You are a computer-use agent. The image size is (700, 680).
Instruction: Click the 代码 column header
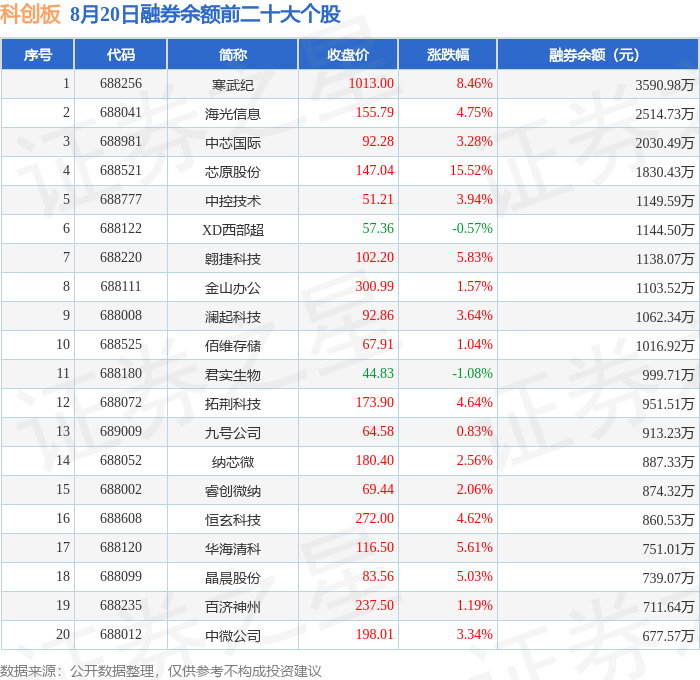click(x=121, y=54)
